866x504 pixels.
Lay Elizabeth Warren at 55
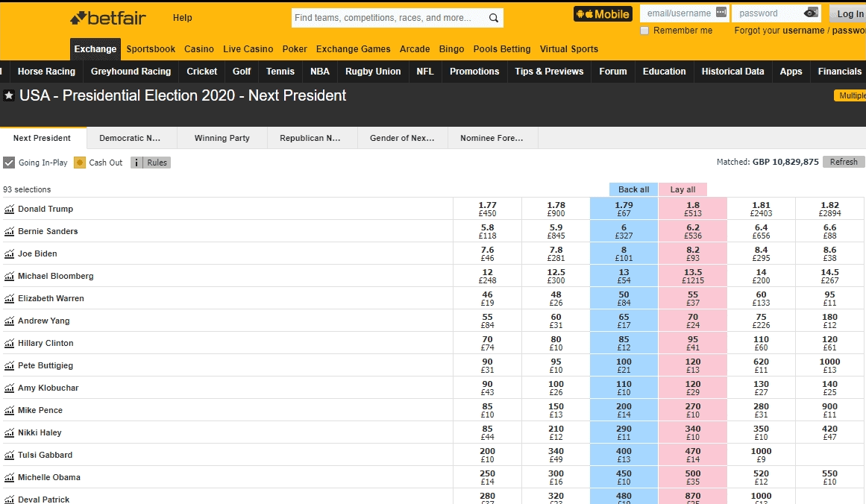tap(693, 298)
